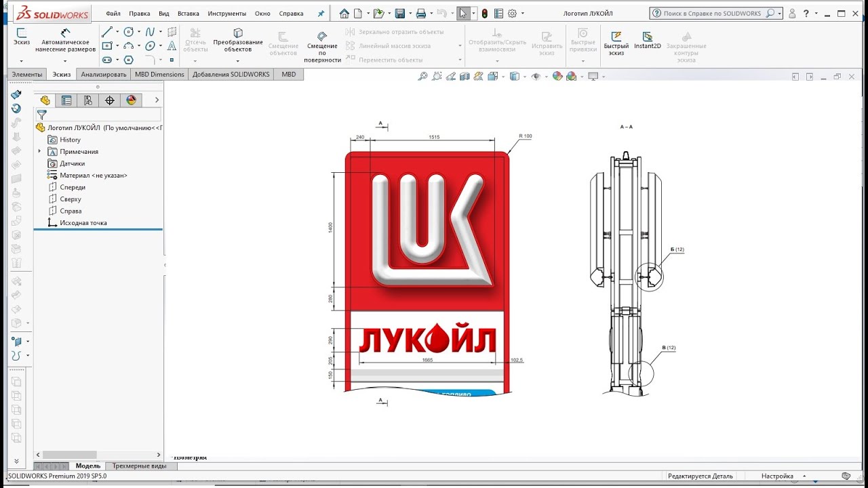This screenshot has width=868, height=488.
Task: Expand the Примечания tree node
Action: tap(39, 151)
